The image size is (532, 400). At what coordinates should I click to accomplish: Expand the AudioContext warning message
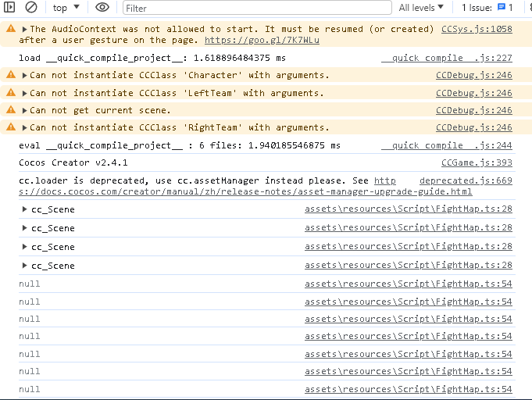tap(24, 29)
